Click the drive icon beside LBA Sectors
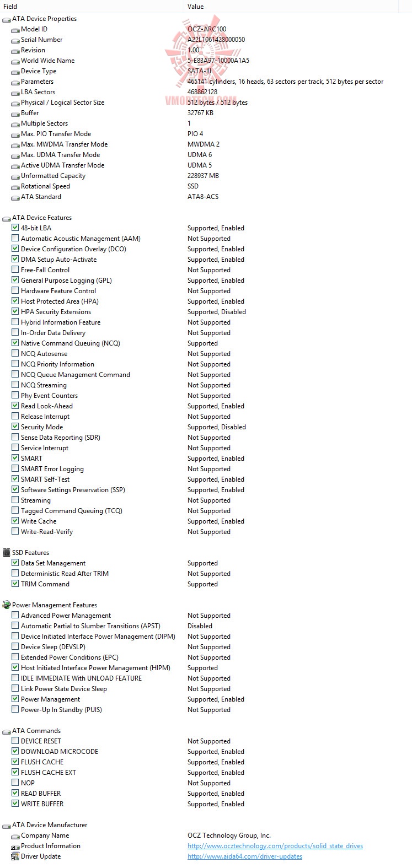The image size is (412, 868). [x=15, y=92]
